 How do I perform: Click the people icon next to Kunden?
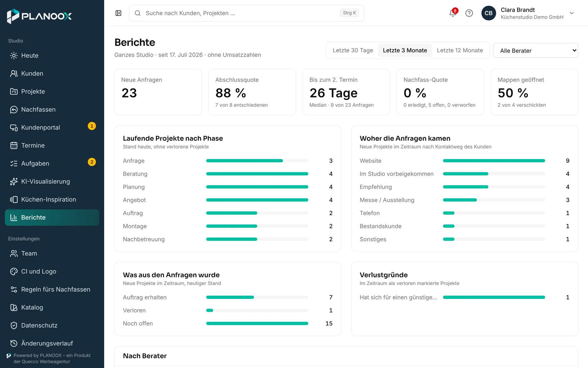[x=14, y=74]
